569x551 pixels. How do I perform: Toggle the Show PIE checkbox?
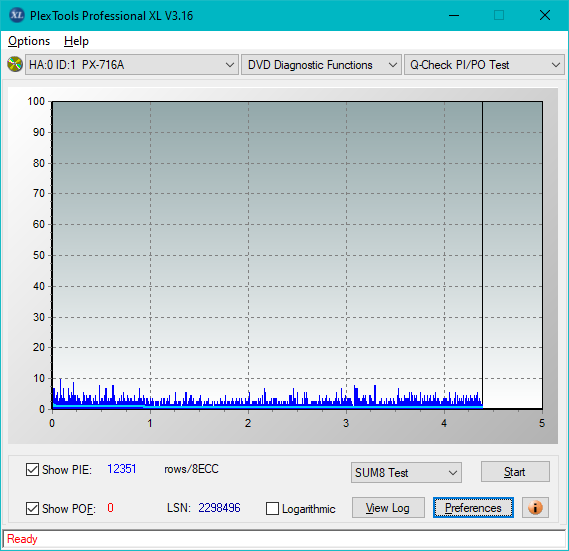(x=32, y=469)
